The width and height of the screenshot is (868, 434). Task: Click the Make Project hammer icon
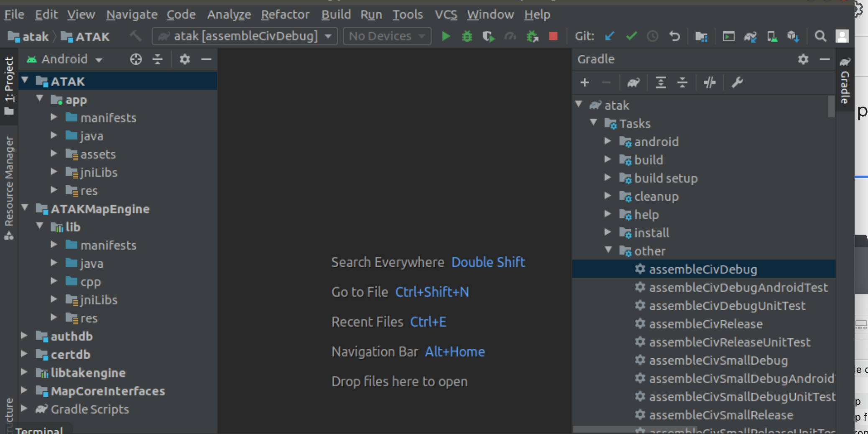[x=135, y=36]
